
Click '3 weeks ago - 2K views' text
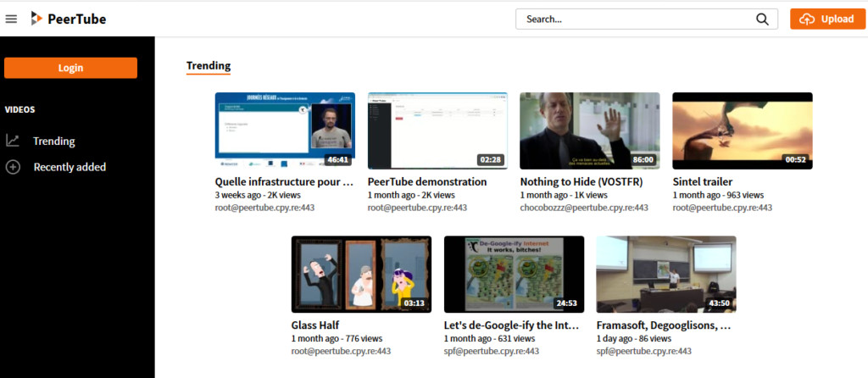[x=259, y=196]
